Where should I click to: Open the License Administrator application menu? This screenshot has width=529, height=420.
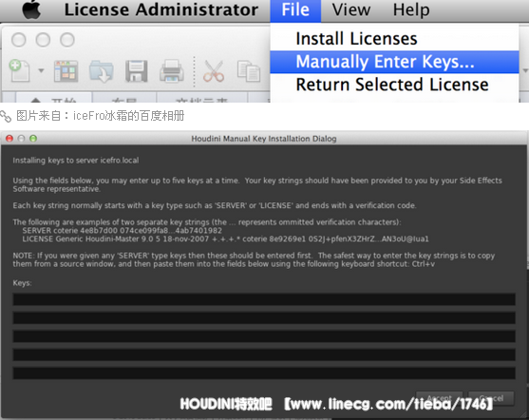(x=161, y=10)
